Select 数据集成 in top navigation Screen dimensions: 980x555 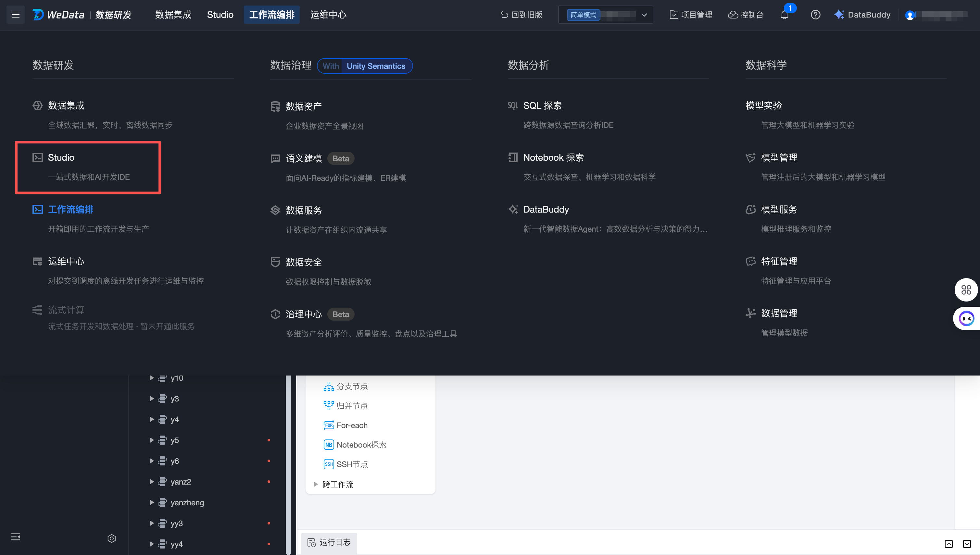tap(173, 15)
